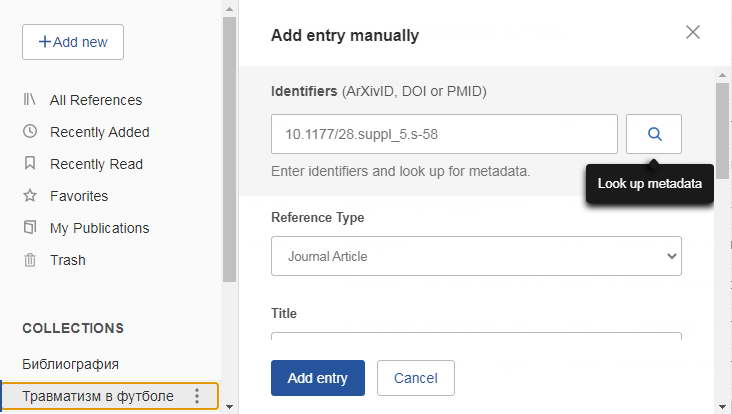The height and width of the screenshot is (414, 732).
Task: Click the Title input field
Action: 476,336
